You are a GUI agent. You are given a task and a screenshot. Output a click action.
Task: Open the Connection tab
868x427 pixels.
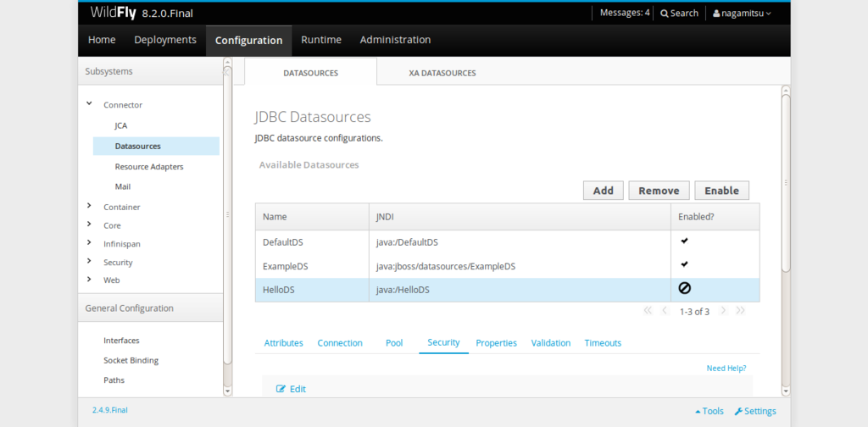point(340,343)
